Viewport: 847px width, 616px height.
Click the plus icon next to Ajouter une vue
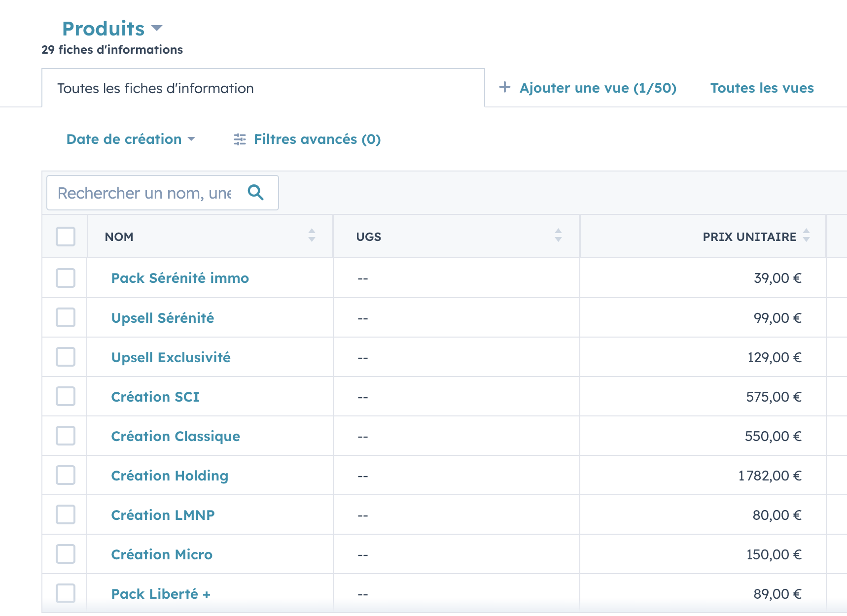pyautogui.click(x=505, y=87)
